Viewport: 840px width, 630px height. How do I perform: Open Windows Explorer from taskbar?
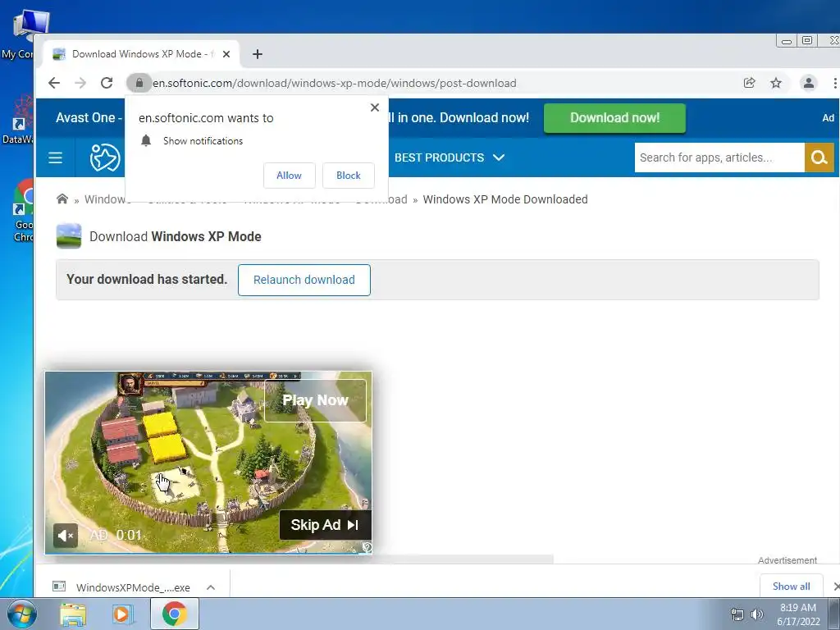(73, 614)
